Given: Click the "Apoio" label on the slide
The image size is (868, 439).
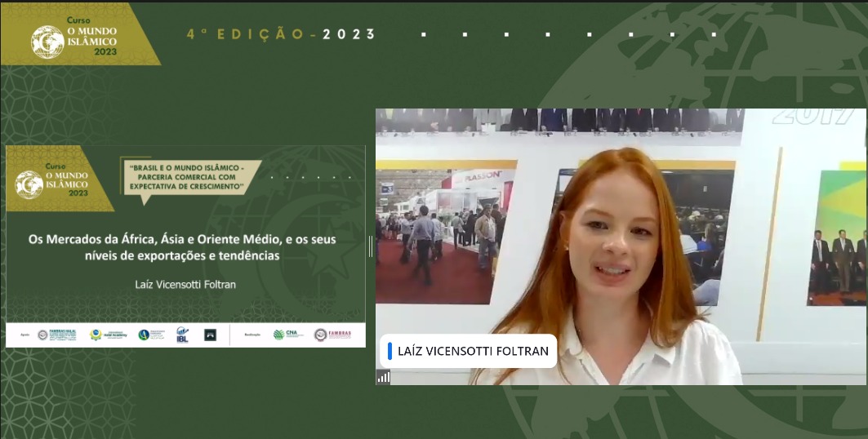Looking at the screenshot, I should click(x=25, y=335).
